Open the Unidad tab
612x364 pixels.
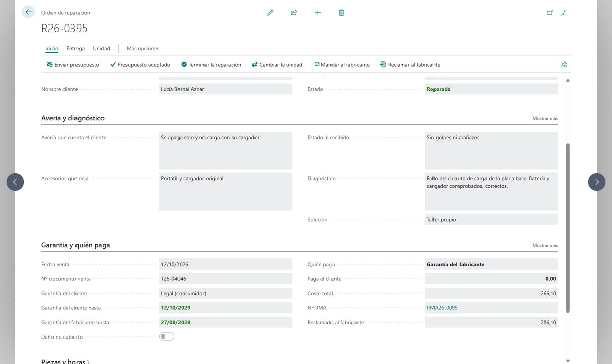click(x=101, y=49)
